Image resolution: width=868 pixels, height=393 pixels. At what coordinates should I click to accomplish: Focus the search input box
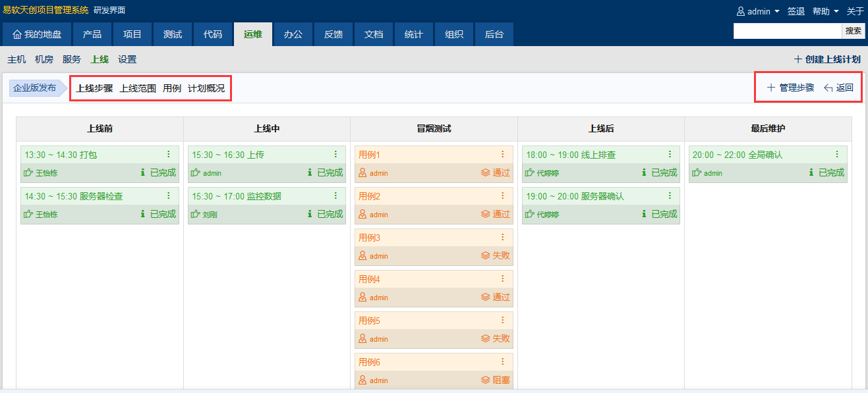pyautogui.click(x=787, y=31)
